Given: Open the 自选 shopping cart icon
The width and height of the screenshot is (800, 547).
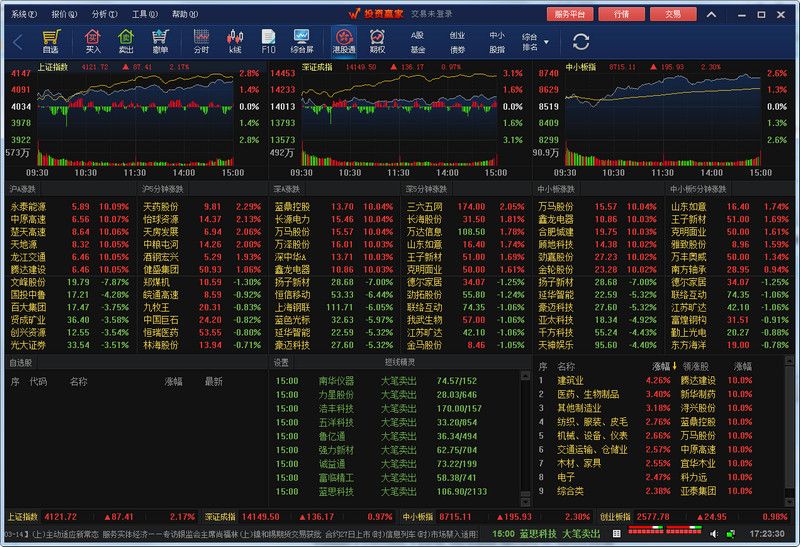Looking at the screenshot, I should pyautogui.click(x=50, y=41).
